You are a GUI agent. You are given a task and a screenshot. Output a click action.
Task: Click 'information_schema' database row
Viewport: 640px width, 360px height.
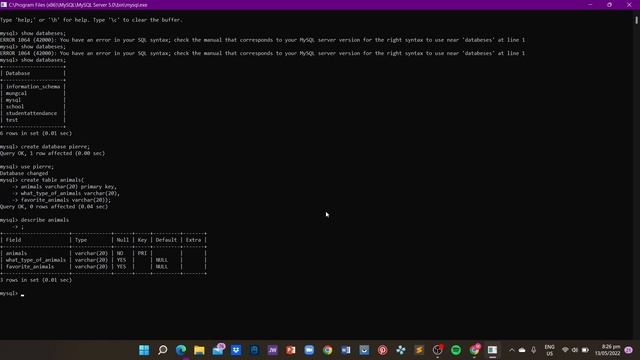tap(33, 87)
